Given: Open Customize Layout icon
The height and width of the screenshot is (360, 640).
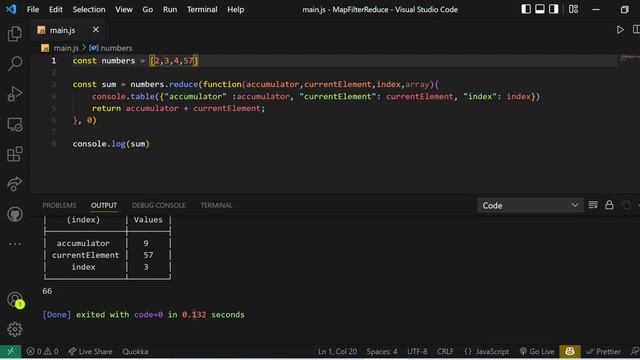Looking at the screenshot, I should 573,9.
